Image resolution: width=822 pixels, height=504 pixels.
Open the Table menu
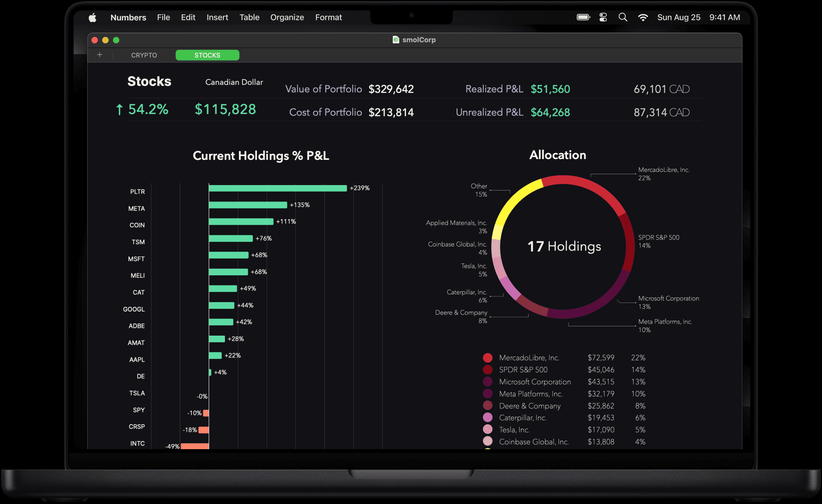(249, 17)
